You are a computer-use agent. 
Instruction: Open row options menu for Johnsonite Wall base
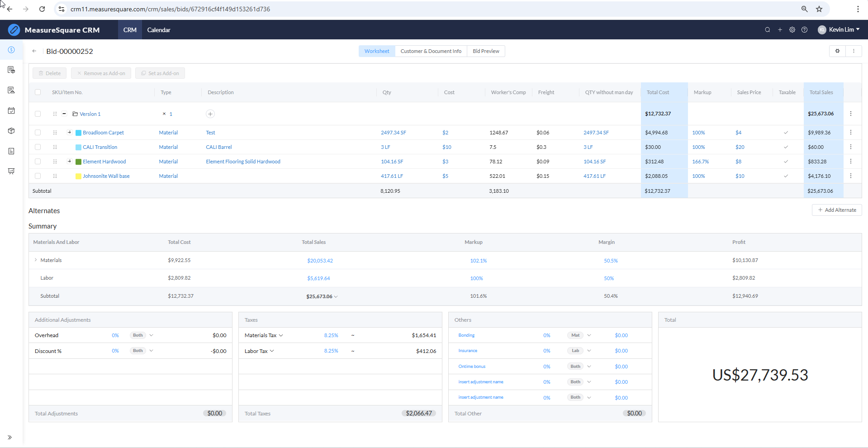click(x=851, y=176)
